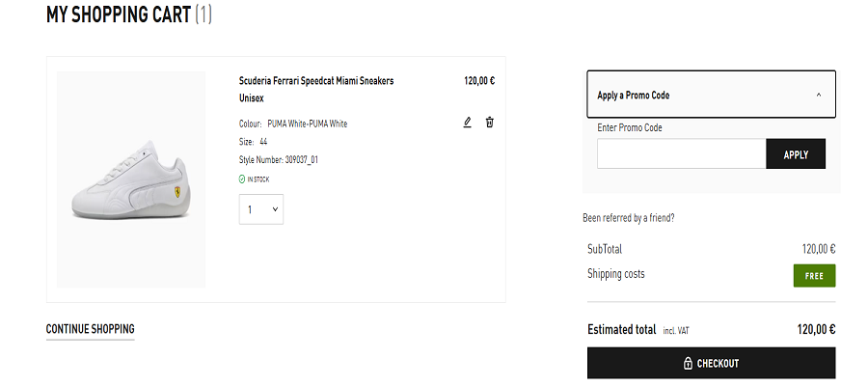Collapse the promo code section via chevron
The image size is (868, 386).
(x=819, y=96)
